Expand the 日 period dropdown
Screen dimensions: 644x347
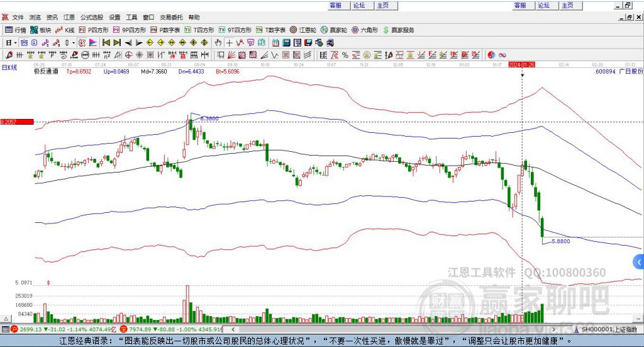(x=15, y=43)
